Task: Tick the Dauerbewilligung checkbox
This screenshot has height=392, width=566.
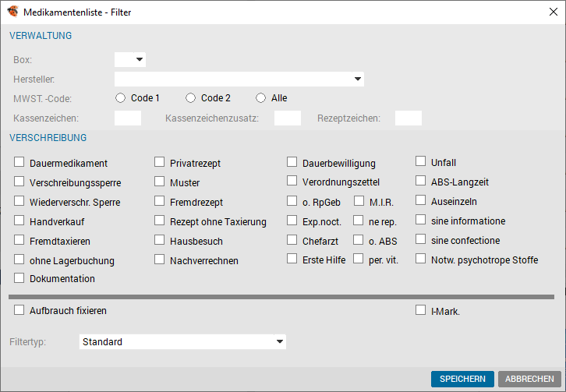Action: click(x=292, y=161)
